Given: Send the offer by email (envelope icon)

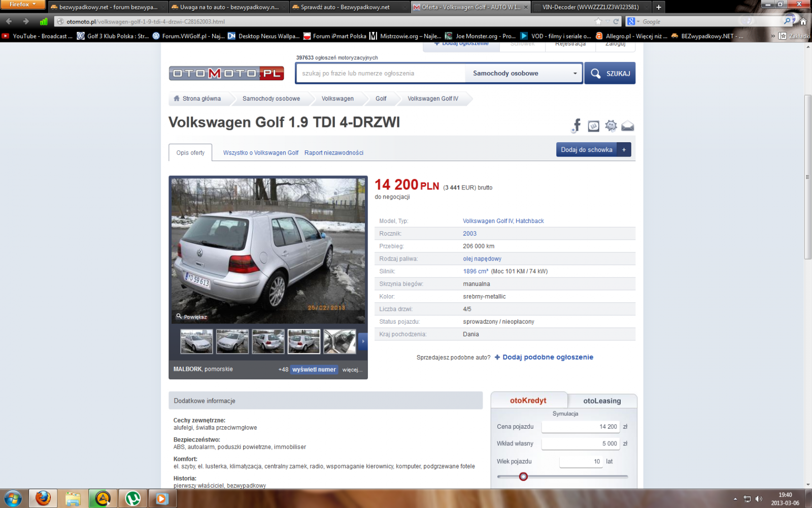Looking at the screenshot, I should coord(628,126).
